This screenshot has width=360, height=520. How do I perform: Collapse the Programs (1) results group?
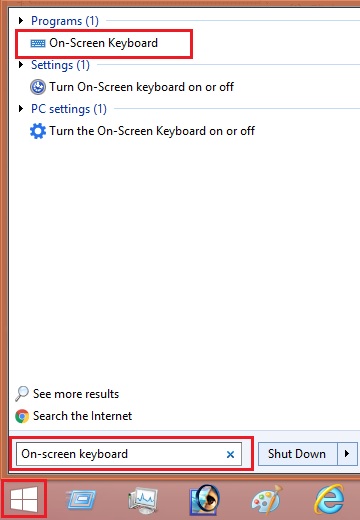[x=21, y=21]
